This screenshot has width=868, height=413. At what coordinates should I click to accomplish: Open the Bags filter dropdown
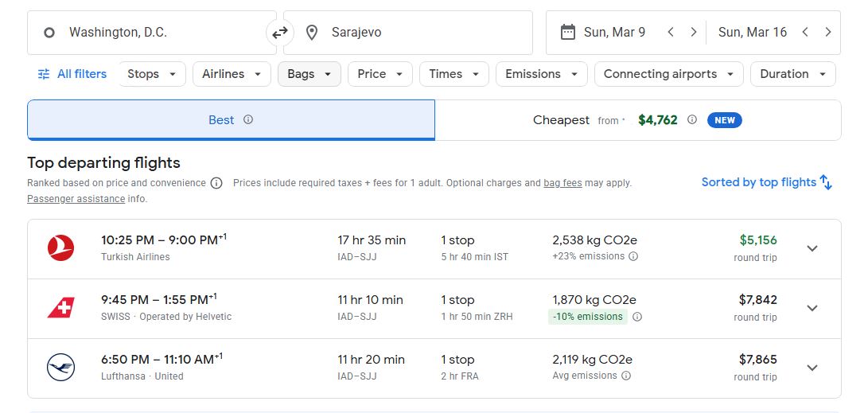click(309, 74)
